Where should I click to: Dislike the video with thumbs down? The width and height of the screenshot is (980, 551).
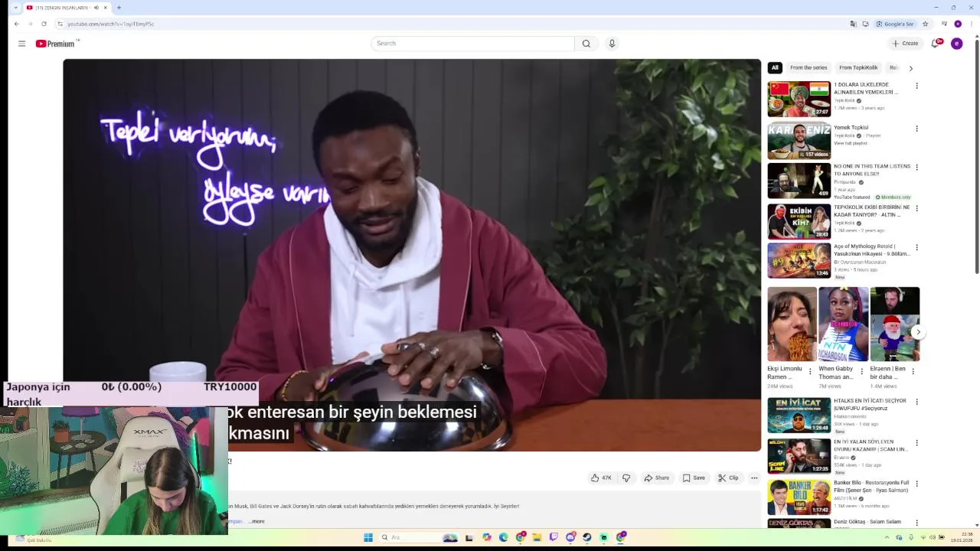pyautogui.click(x=626, y=478)
